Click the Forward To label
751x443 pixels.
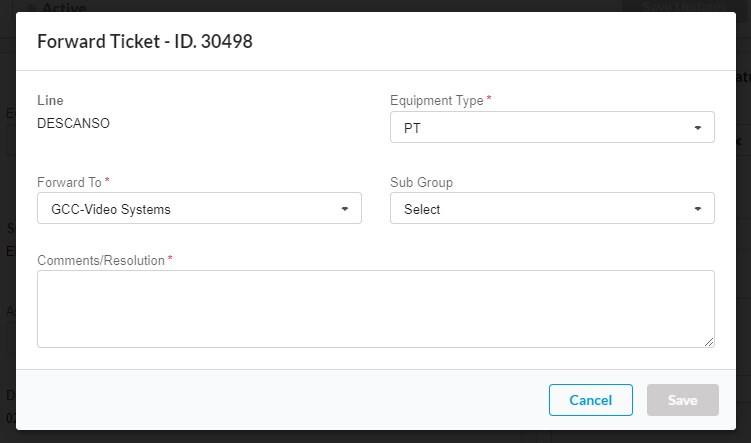pos(69,182)
